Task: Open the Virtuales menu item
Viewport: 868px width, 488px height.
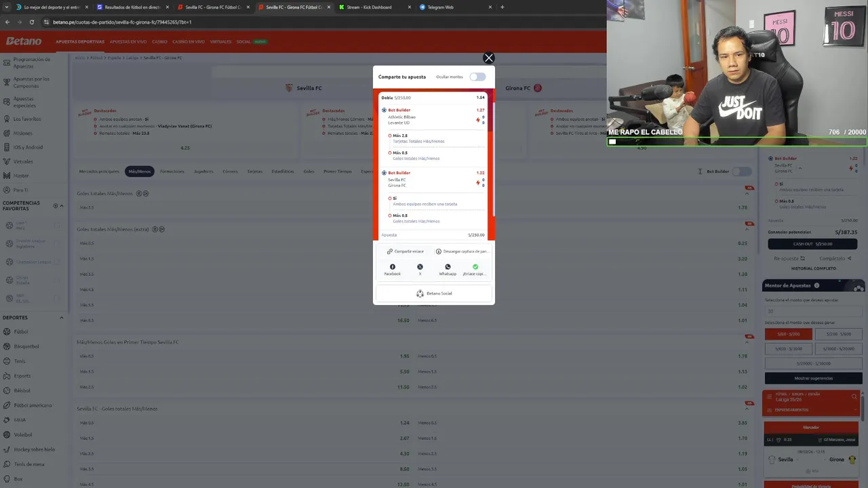Action: (221, 42)
